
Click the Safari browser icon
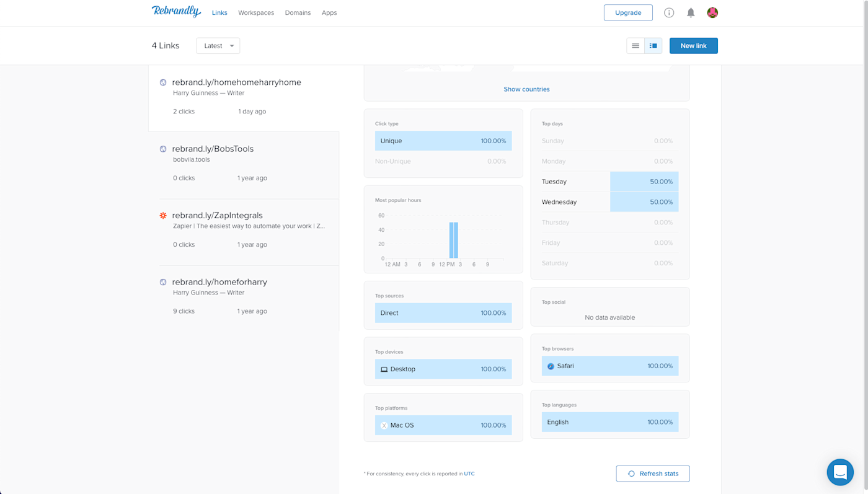(551, 366)
